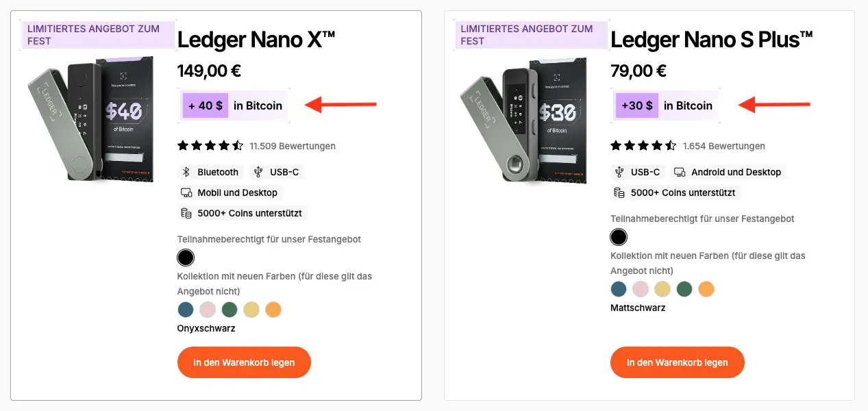The image size is (868, 411).
Task: Click the +30 $ in Bitcoin offer badge
Action: (665, 105)
